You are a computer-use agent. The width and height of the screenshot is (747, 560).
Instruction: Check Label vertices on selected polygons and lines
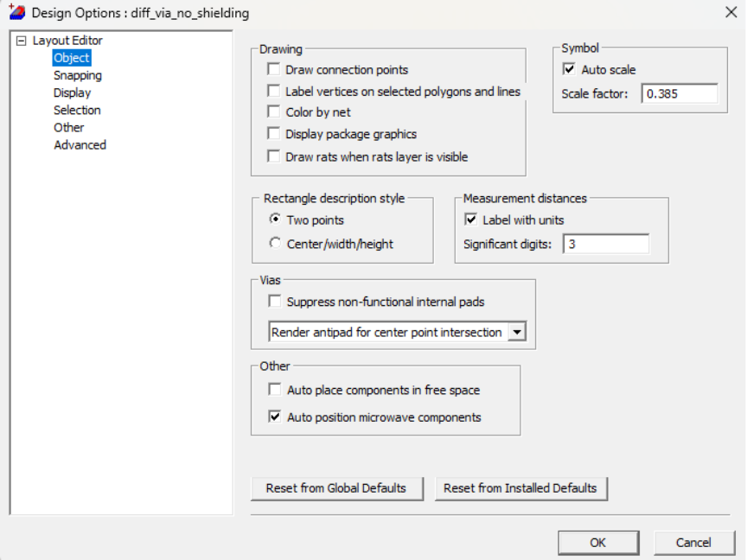tap(274, 91)
